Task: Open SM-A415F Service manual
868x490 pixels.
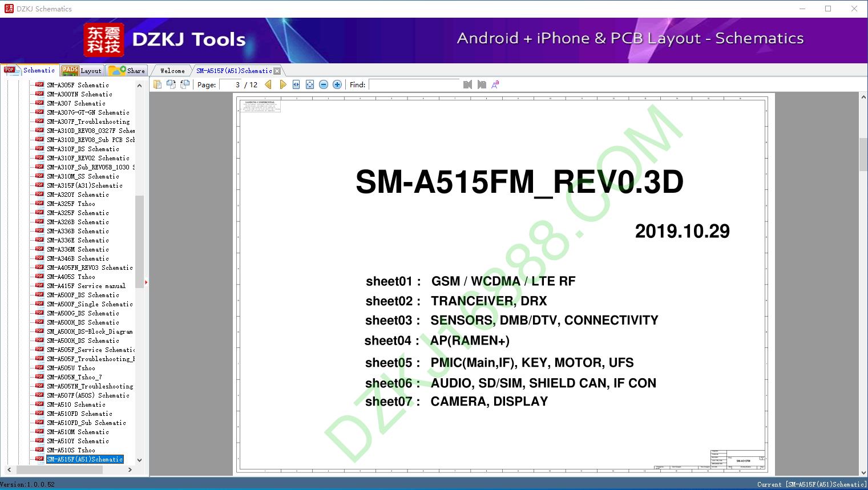Action: coord(86,286)
